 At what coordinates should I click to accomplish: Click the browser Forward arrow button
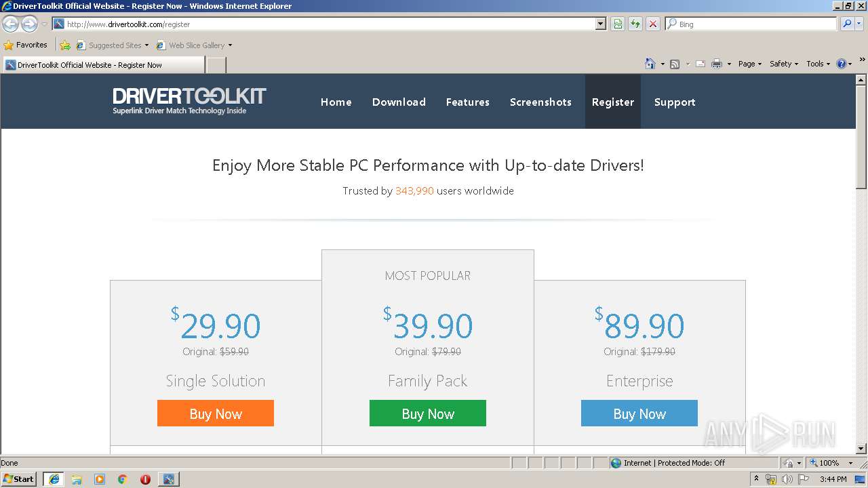tap(29, 24)
